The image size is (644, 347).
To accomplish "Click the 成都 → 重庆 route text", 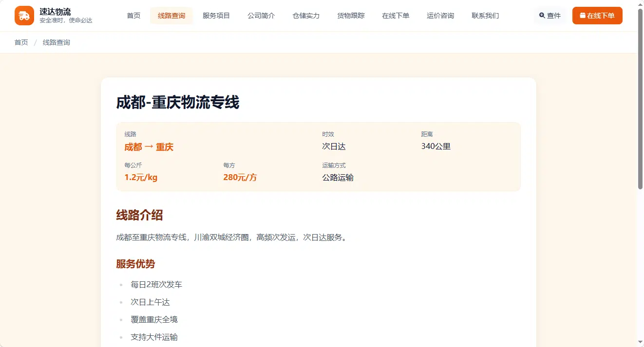I will click(x=149, y=147).
